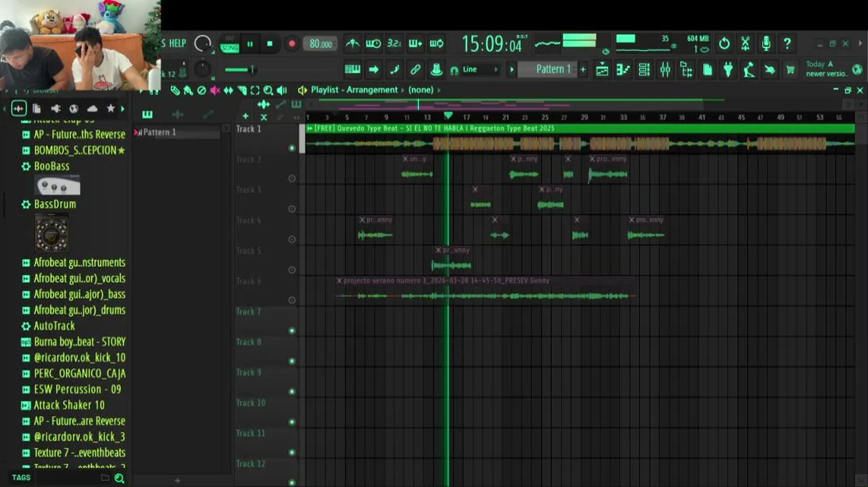
Task: Select the browser cloud tab
Action: click(92, 108)
